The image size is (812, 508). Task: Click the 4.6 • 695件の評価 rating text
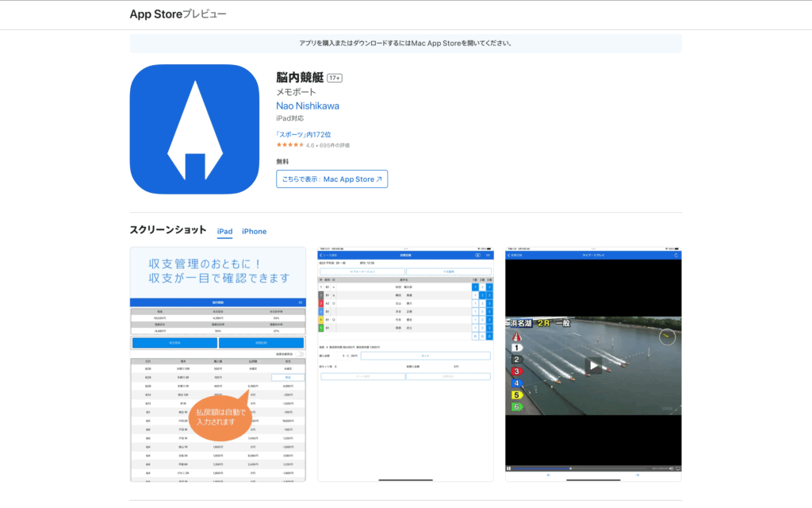point(327,146)
